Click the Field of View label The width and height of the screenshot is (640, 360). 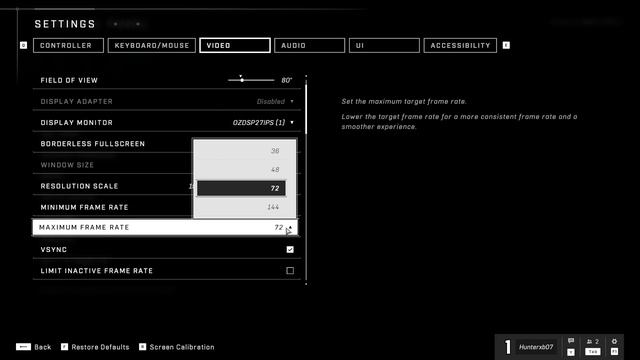[69, 80]
